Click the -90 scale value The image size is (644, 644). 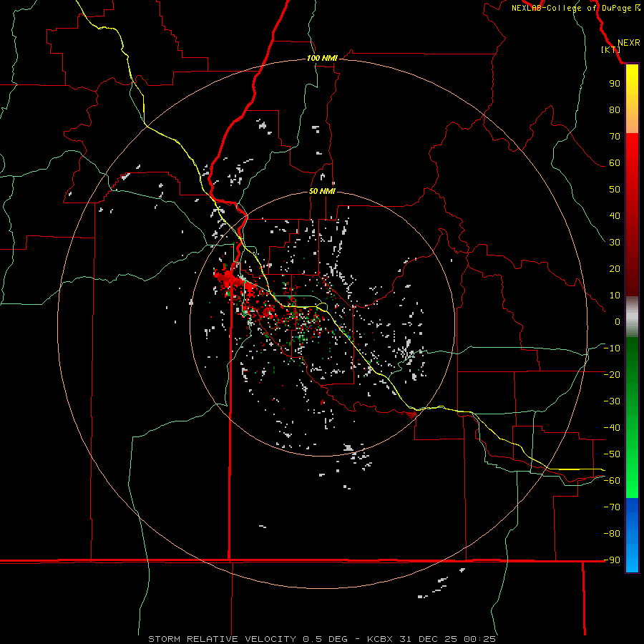coord(612,560)
